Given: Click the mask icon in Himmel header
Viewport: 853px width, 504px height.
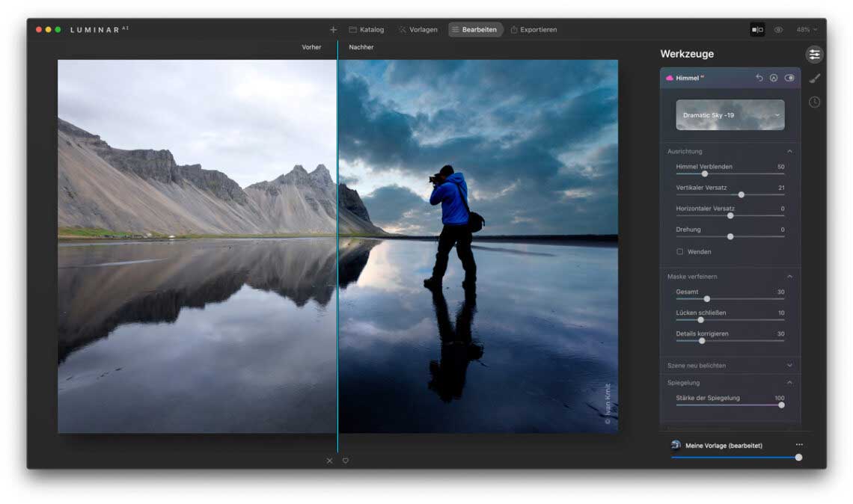Looking at the screenshot, I should (774, 78).
